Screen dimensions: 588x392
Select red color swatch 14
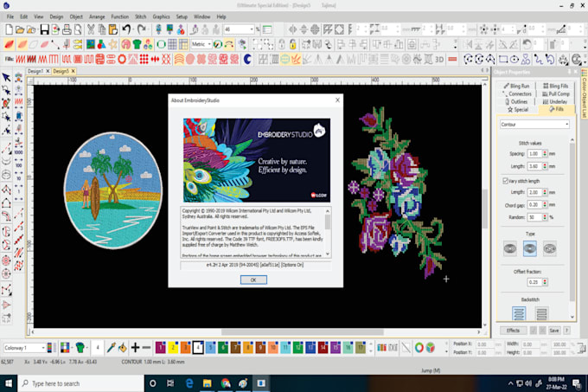[323, 348]
